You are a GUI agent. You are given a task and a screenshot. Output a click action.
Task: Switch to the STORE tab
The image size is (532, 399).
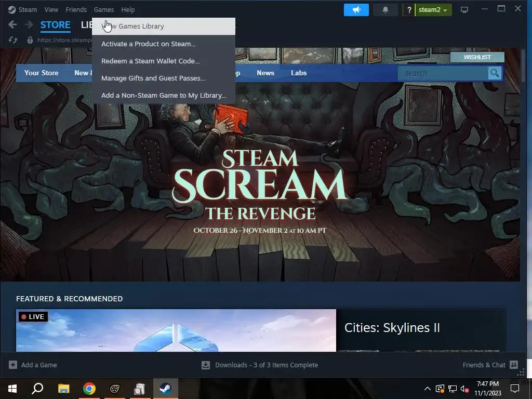(x=55, y=25)
